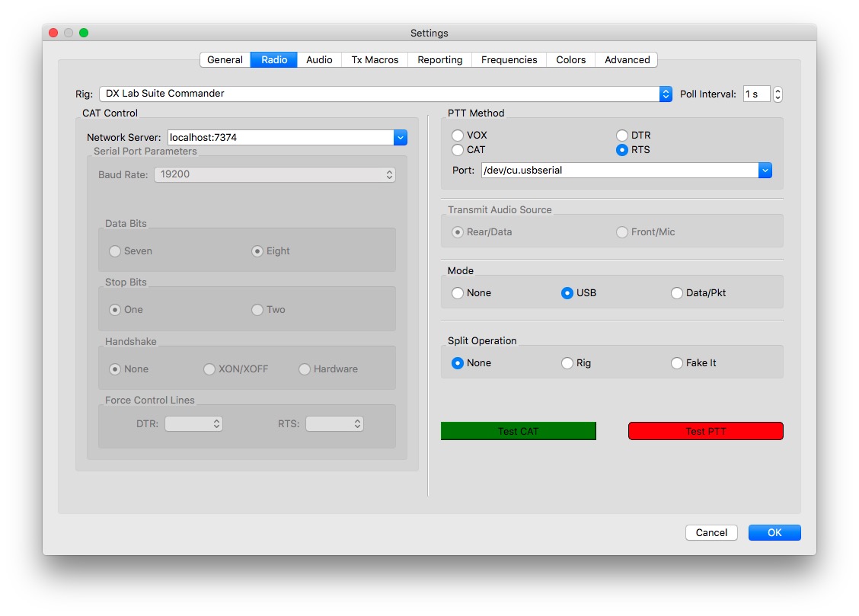
Task: Choose the CAT PTT method option
Action: pos(458,150)
